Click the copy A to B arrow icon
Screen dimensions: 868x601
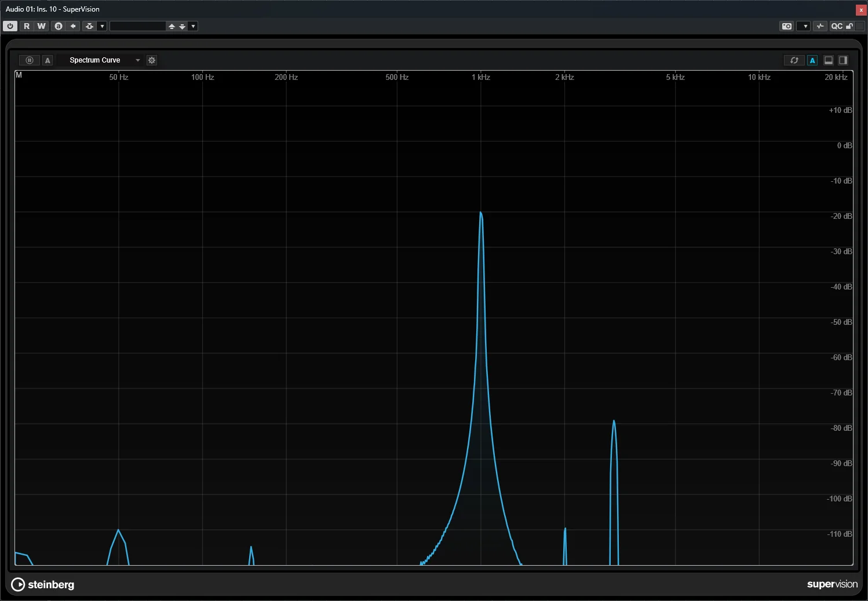point(73,26)
